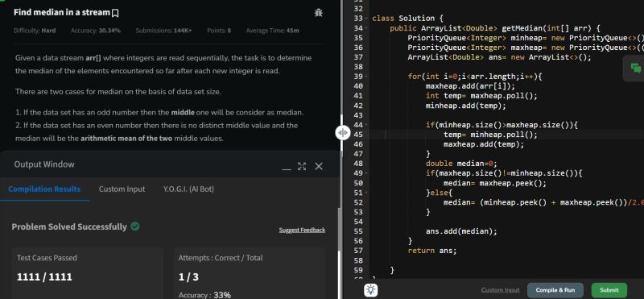644x299 pixels.
Task: Collapse the if block fold on line 44
Action: tap(366, 125)
